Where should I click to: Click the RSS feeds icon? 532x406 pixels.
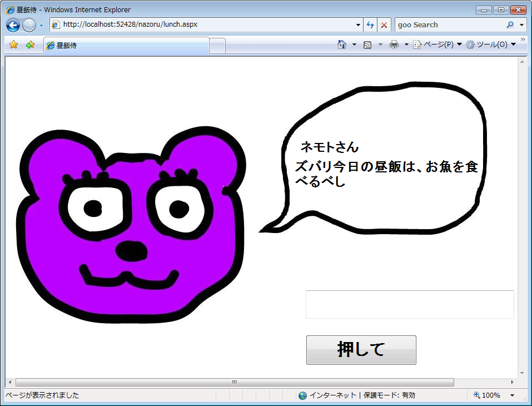pos(367,44)
